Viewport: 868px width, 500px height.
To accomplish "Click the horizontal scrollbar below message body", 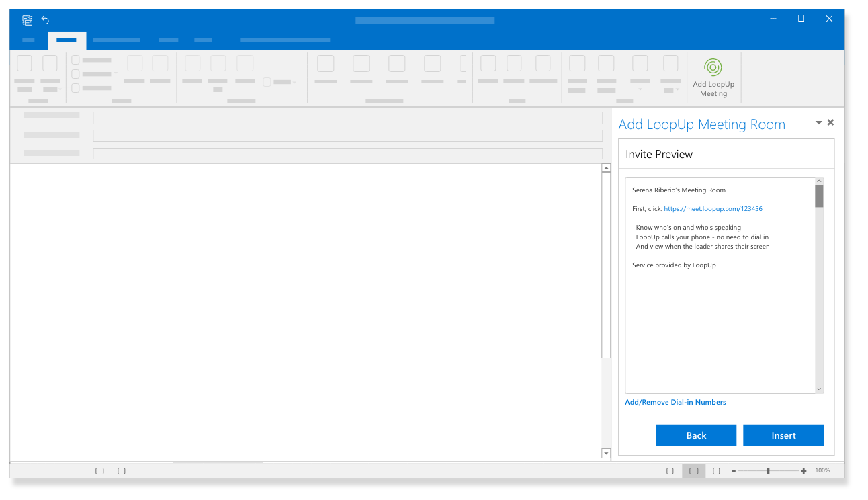I will (x=218, y=462).
